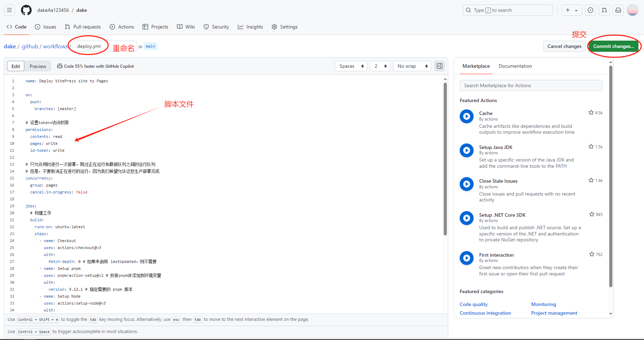Click the Search Marketplace for Actions field
This screenshot has width=644, height=340.
tap(531, 85)
